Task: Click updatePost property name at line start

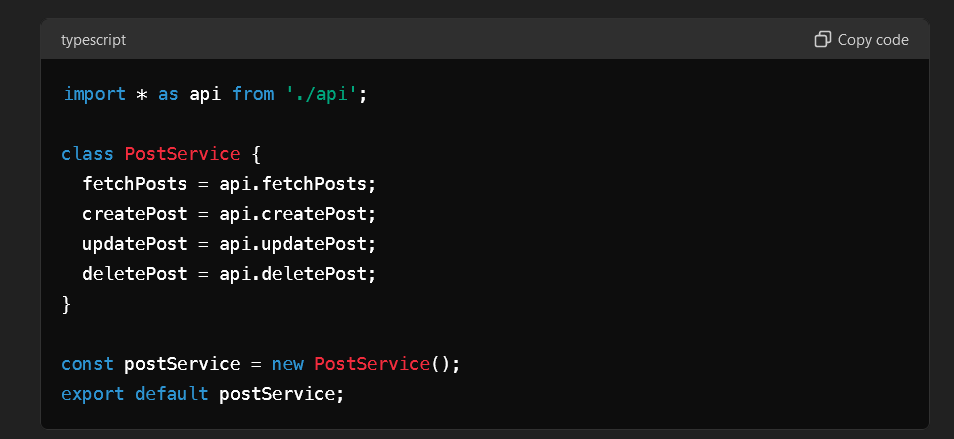Action: (134, 244)
